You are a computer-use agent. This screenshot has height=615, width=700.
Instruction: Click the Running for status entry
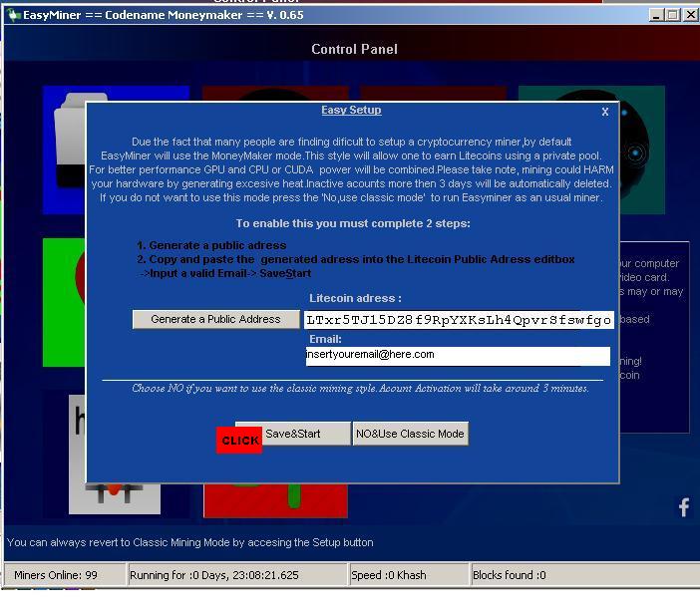pyautogui.click(x=237, y=575)
